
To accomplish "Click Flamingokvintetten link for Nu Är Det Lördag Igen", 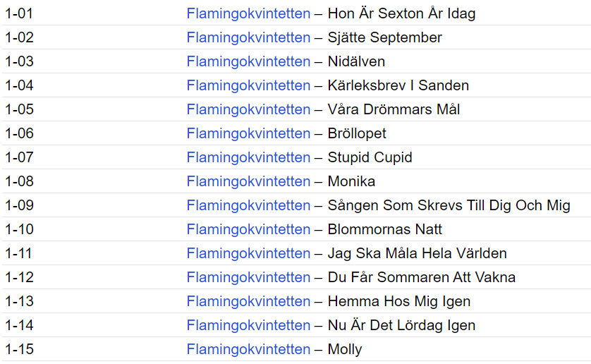I will coord(248,325).
